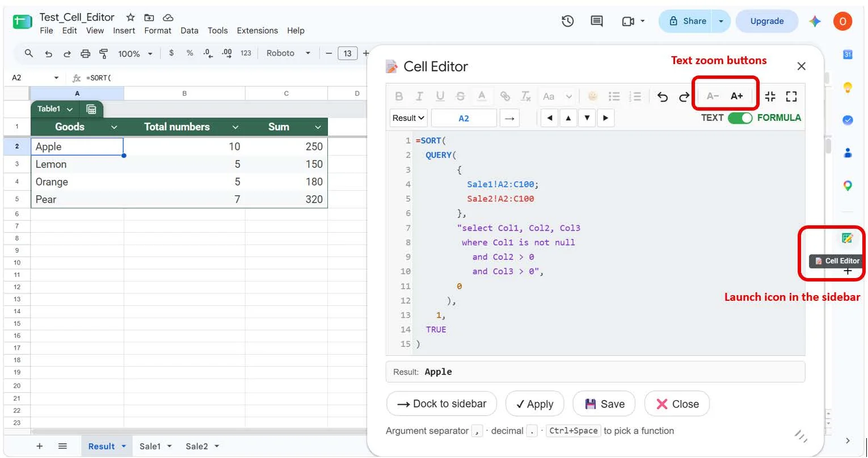Screen dimensions: 868x458
Task: Click the print icon in toolbar
Action: click(x=85, y=53)
